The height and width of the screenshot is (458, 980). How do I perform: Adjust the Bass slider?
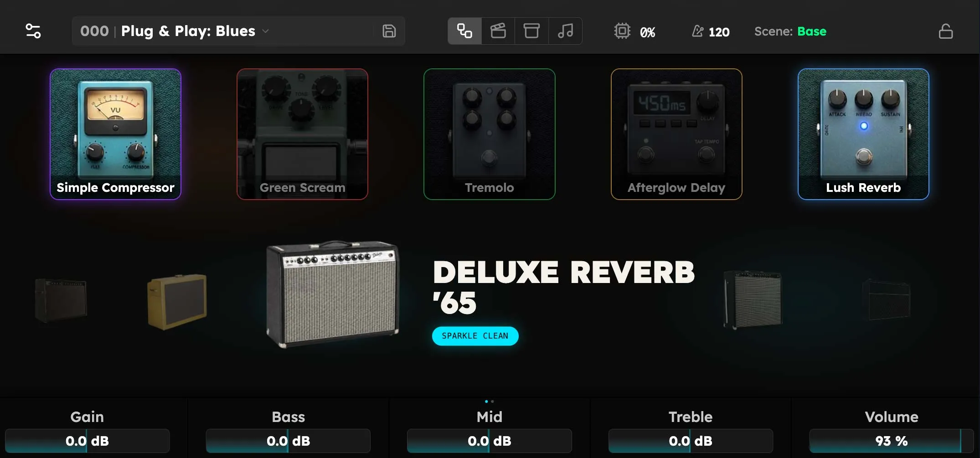(288, 441)
